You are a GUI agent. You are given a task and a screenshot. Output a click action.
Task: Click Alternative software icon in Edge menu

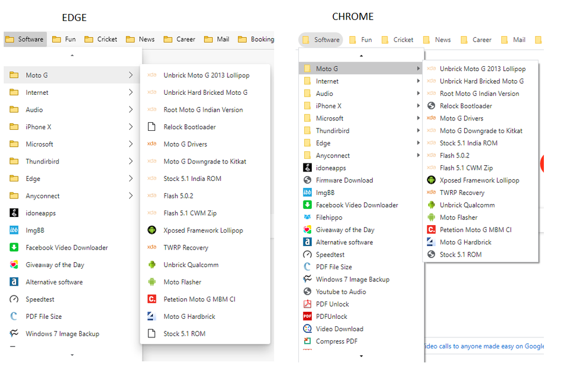tap(14, 282)
